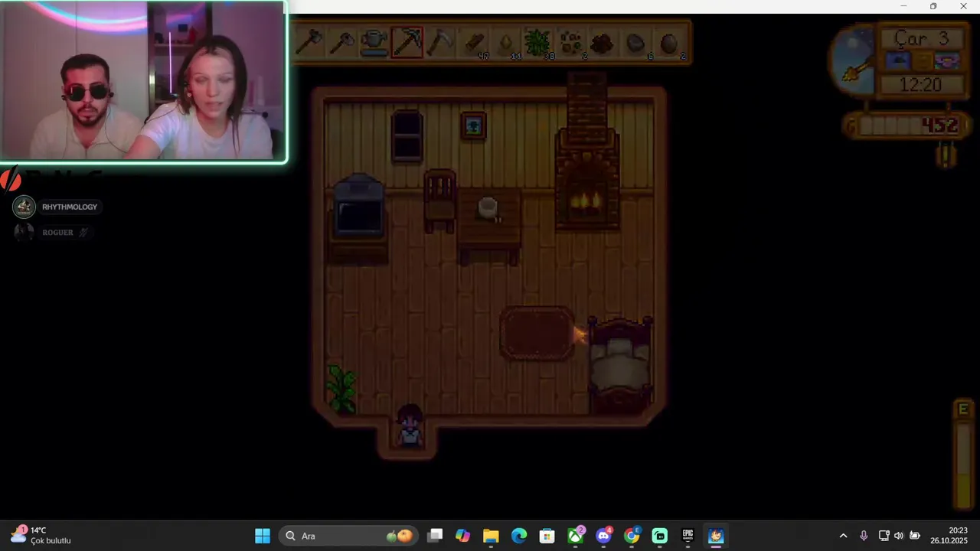Select the green fiber stack of 38

(539, 42)
